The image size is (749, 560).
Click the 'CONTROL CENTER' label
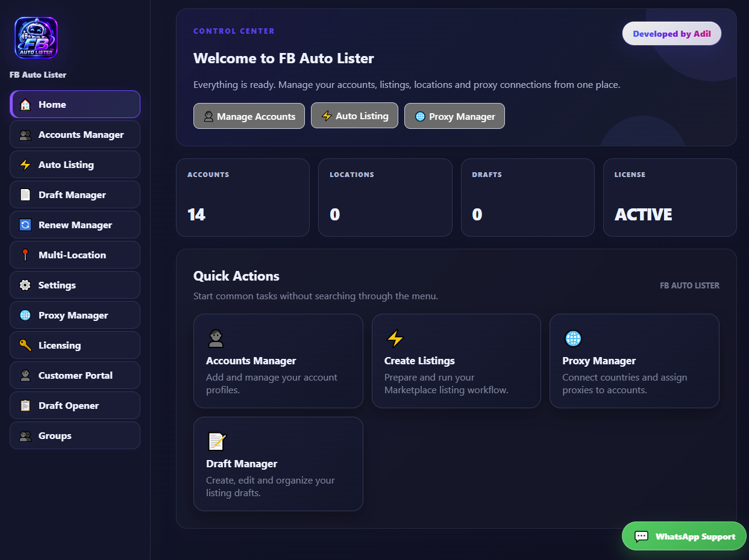point(234,31)
